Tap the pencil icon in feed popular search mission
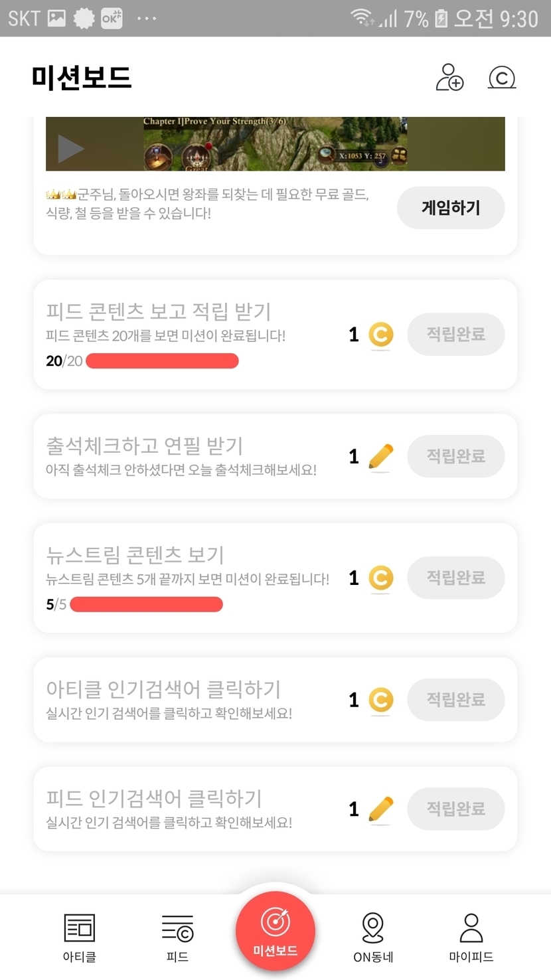Viewport: 551px width, 980px height. pyautogui.click(x=380, y=809)
